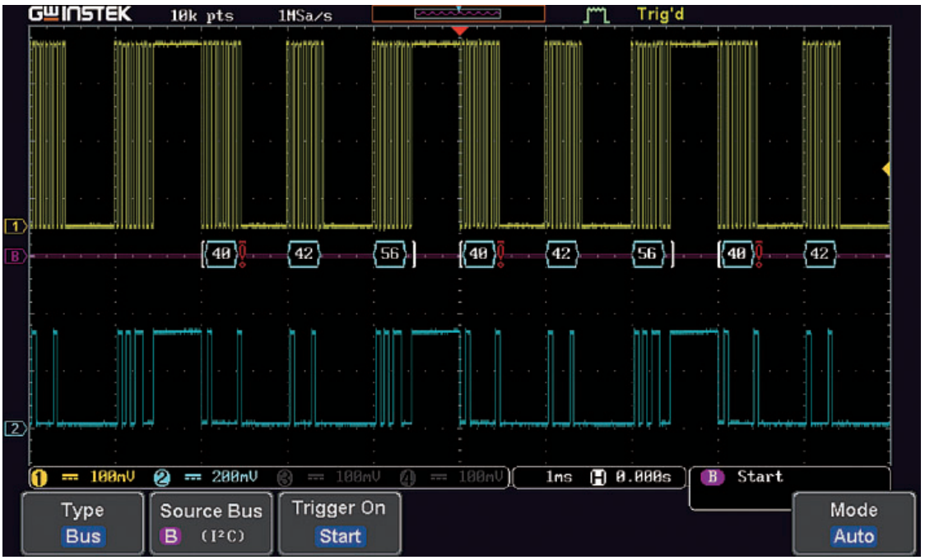Click the green acquisition mode waveform icon
This screenshot has width=925, height=560.
(x=597, y=15)
